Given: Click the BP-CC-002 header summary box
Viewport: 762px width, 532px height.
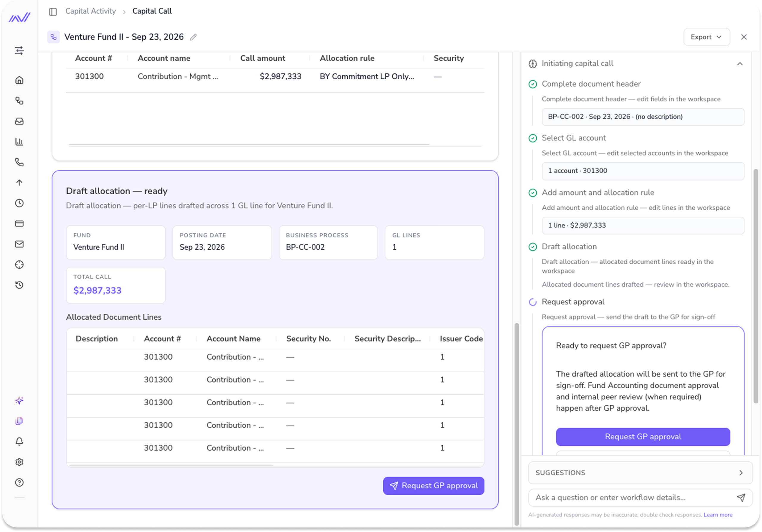Looking at the screenshot, I should tap(643, 117).
